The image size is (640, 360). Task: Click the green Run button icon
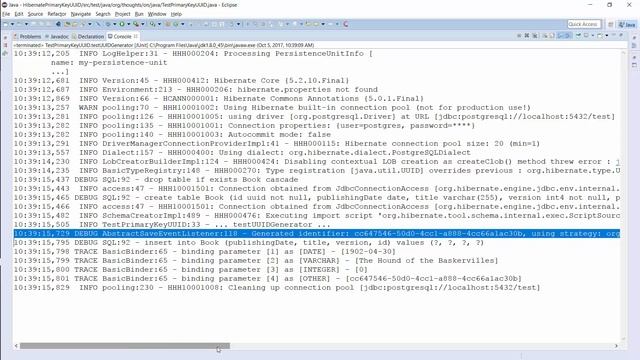tap(122, 24)
